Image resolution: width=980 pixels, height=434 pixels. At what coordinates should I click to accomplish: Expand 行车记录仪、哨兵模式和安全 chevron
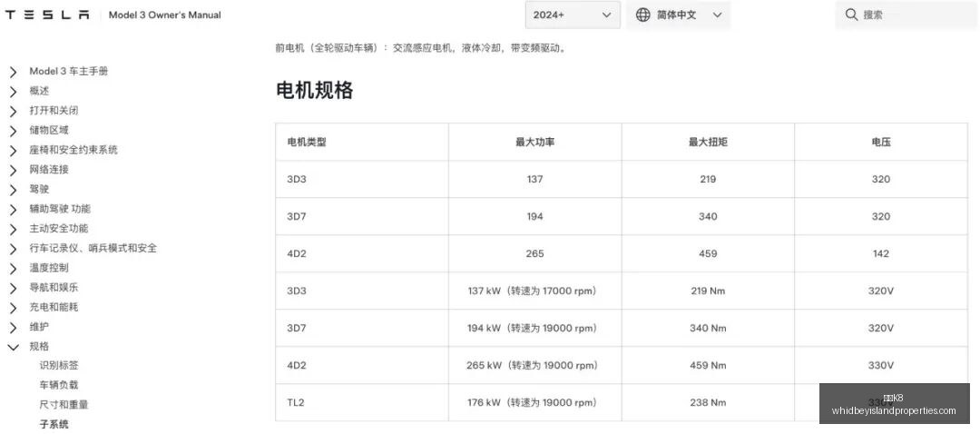pos(13,249)
